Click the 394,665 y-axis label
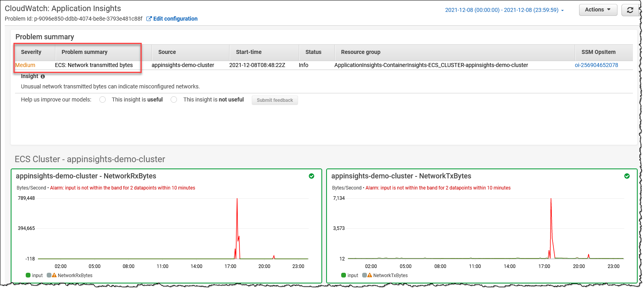644x289 pixels. (x=26, y=228)
